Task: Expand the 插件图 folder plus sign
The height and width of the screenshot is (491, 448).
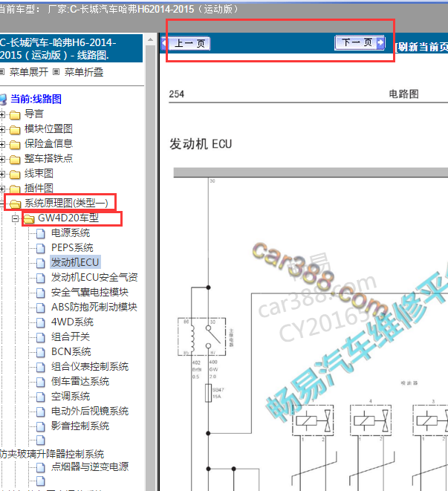Action: coord(2,189)
